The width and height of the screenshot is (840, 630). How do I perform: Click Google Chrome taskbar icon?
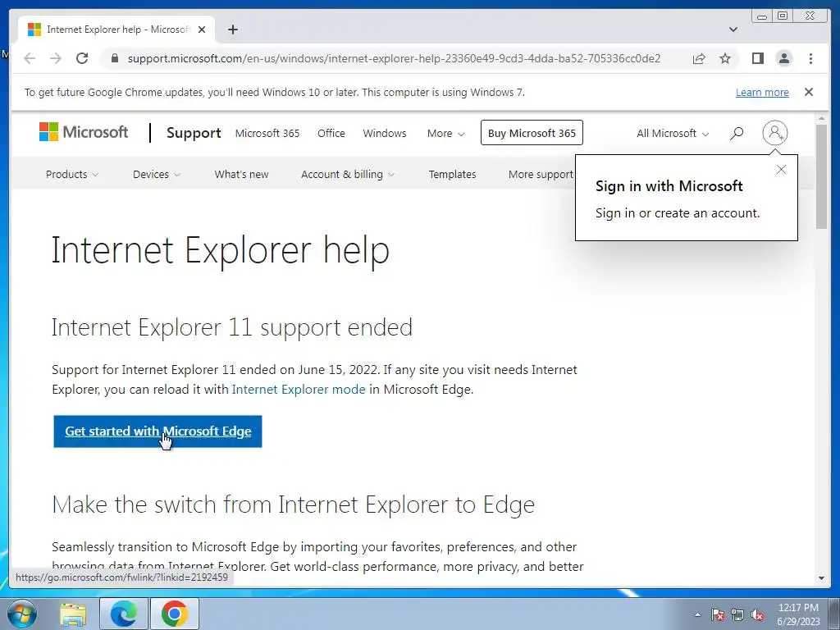click(x=175, y=614)
